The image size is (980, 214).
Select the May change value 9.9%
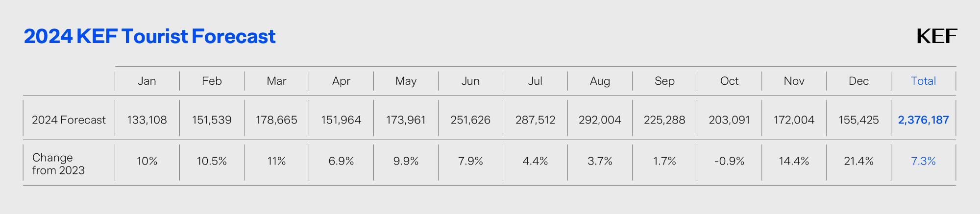(406, 161)
